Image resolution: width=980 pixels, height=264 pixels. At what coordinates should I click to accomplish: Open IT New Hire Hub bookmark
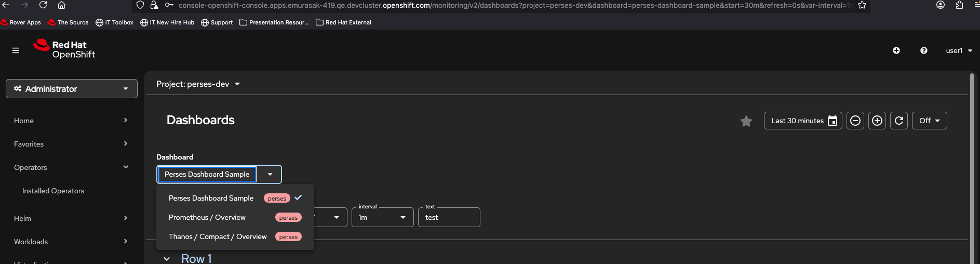167,22
